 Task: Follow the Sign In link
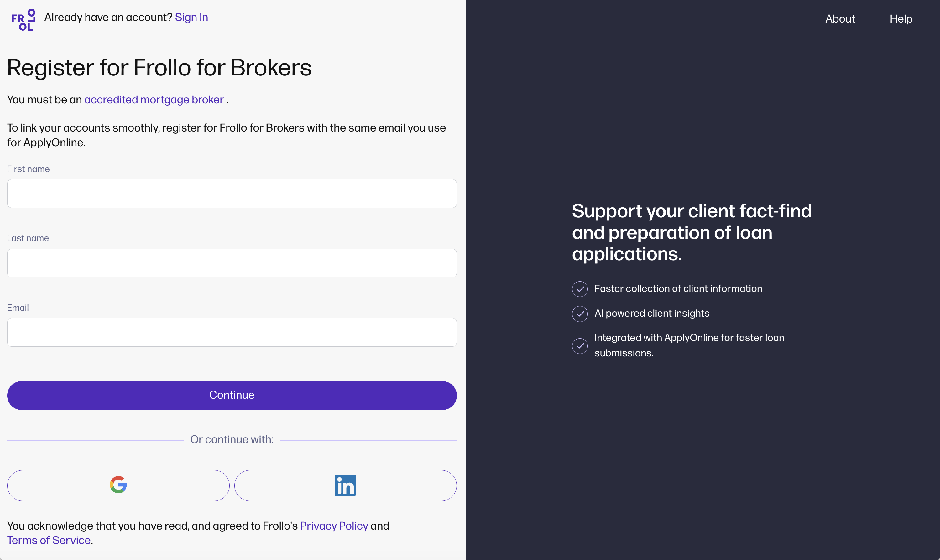point(191,17)
